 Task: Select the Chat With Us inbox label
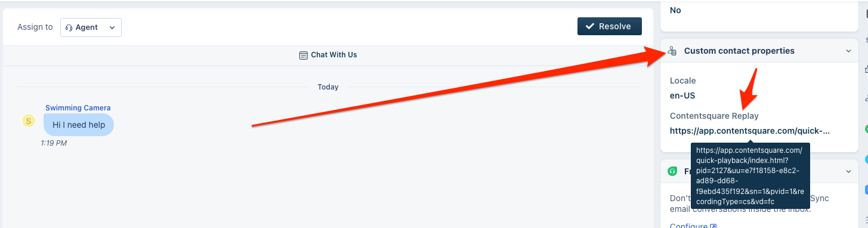pyautogui.click(x=333, y=55)
